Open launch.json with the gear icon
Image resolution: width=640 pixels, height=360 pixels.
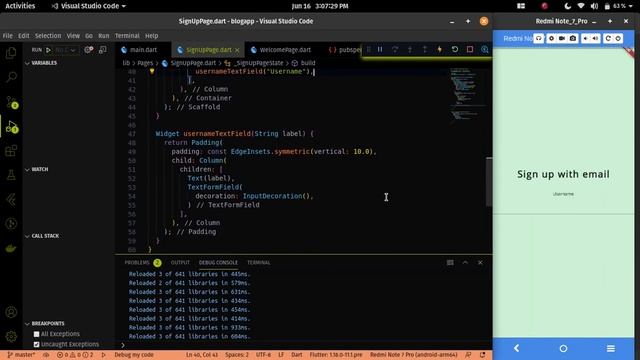tap(89, 50)
